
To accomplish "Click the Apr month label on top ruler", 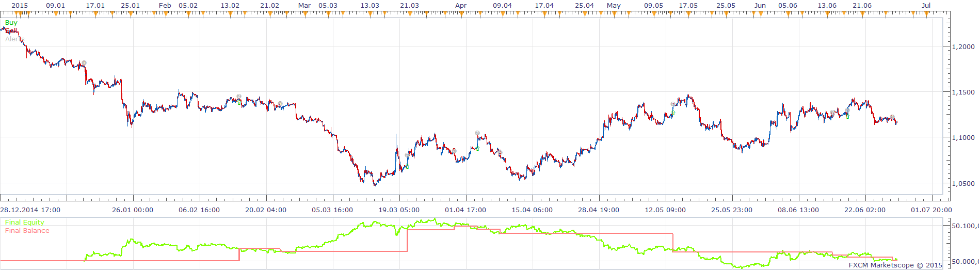I will (461, 5).
